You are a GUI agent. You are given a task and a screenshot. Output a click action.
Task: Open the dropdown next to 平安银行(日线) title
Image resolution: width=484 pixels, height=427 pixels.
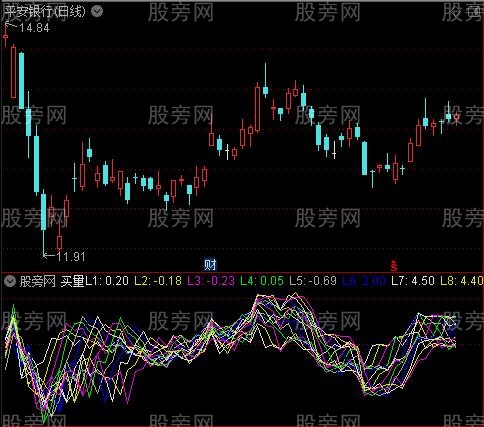pos(97,12)
